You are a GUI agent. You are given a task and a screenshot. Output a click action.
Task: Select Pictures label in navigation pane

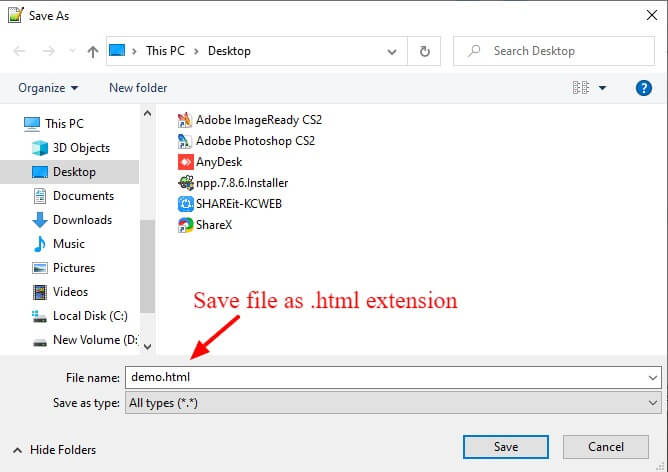pos(74,268)
